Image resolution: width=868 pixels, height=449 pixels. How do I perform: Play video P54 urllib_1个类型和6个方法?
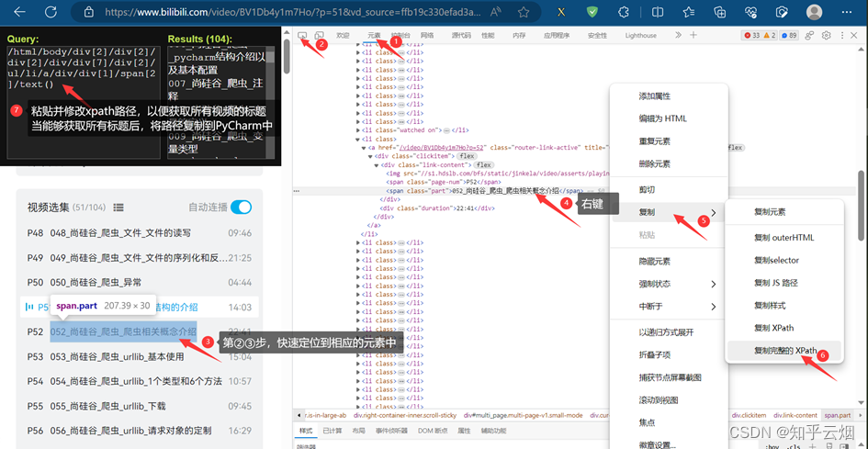pos(140,381)
